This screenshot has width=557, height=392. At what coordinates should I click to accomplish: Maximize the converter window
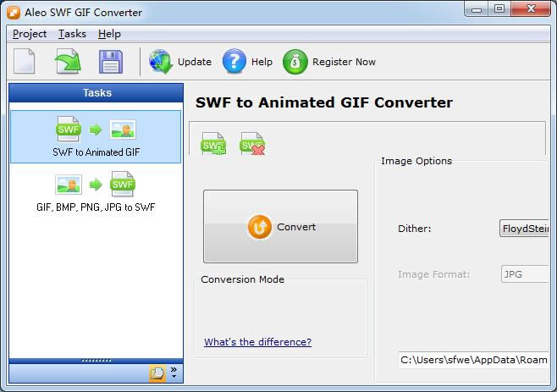(x=499, y=8)
